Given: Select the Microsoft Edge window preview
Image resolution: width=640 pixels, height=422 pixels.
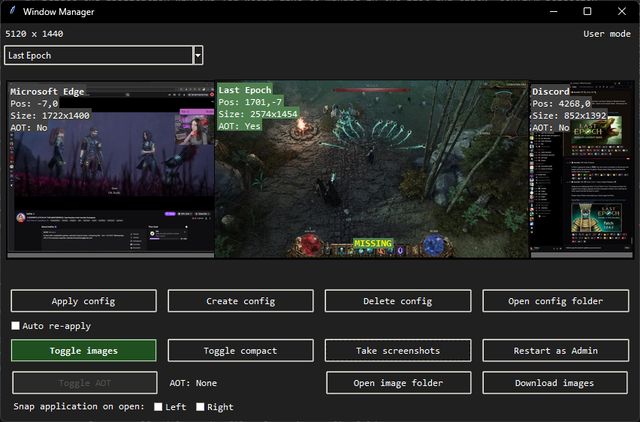Looking at the screenshot, I should click(x=111, y=169).
